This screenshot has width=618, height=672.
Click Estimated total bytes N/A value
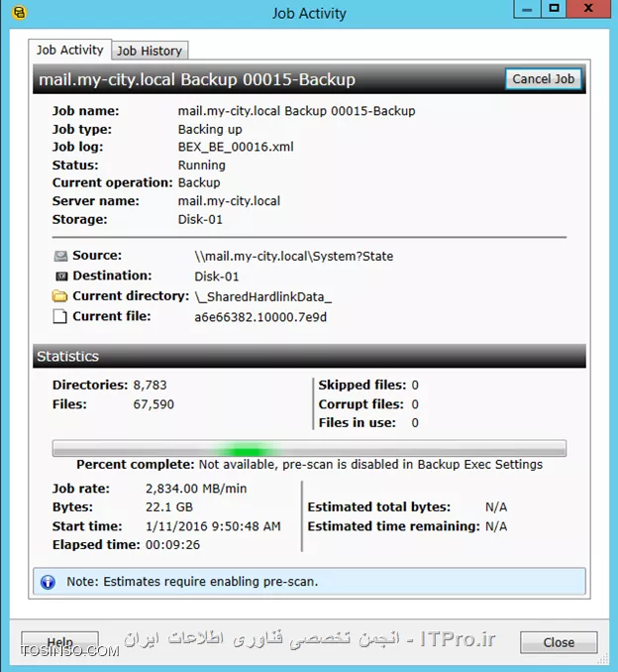click(x=496, y=507)
